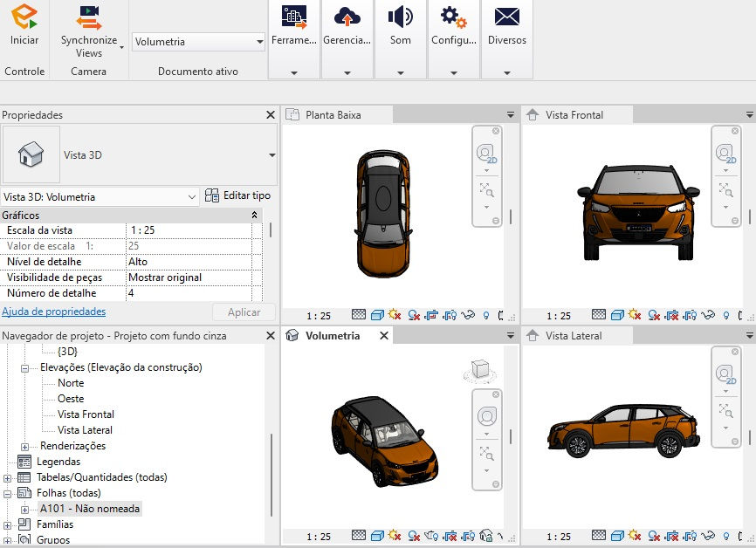Viewport: 756px width, 548px height.
Task: Open the Configurações gears icon
Action: (454, 17)
